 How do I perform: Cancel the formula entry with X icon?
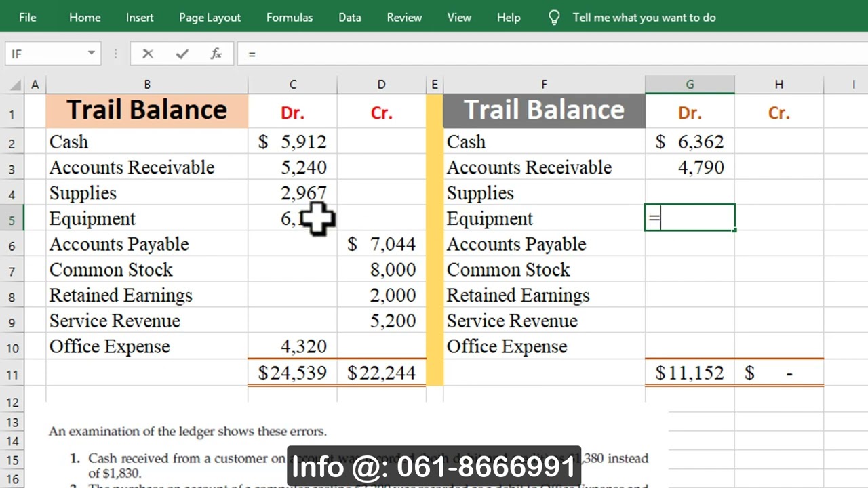coord(147,54)
